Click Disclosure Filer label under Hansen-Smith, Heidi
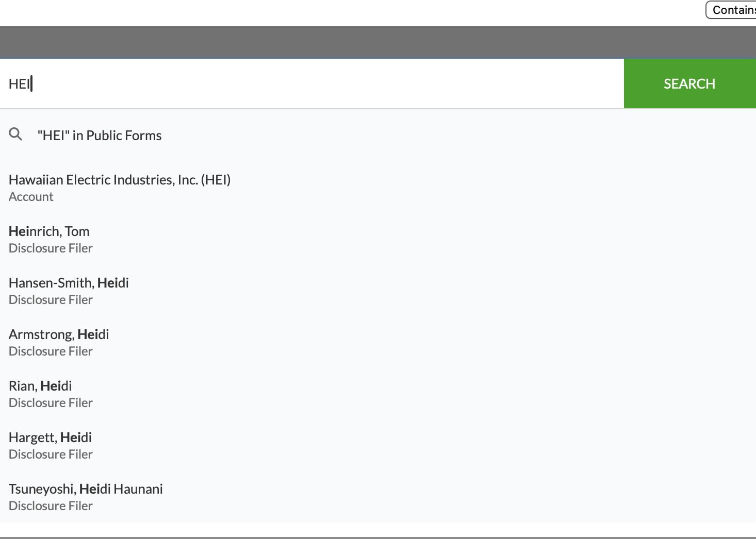 point(51,300)
